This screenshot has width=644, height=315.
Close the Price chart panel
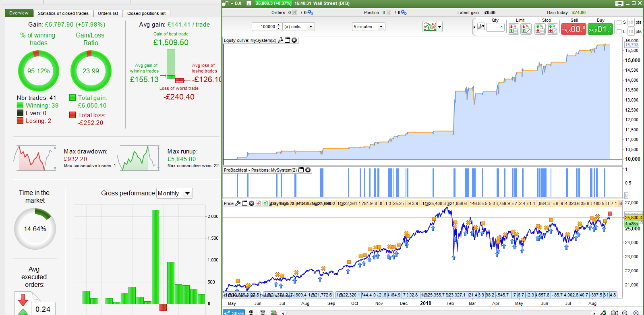pyautogui.click(x=252, y=203)
